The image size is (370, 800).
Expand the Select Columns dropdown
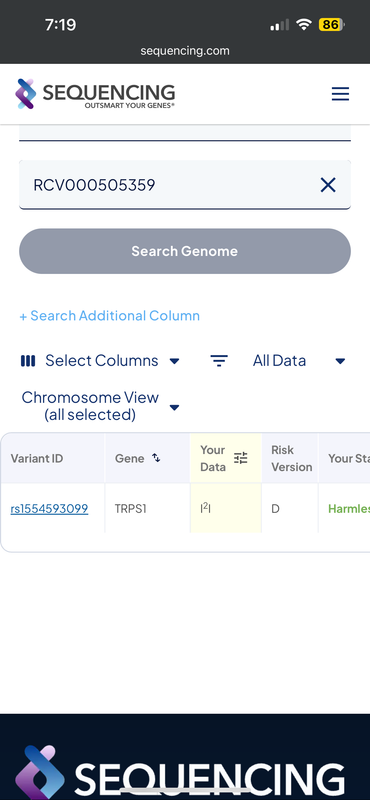100,361
